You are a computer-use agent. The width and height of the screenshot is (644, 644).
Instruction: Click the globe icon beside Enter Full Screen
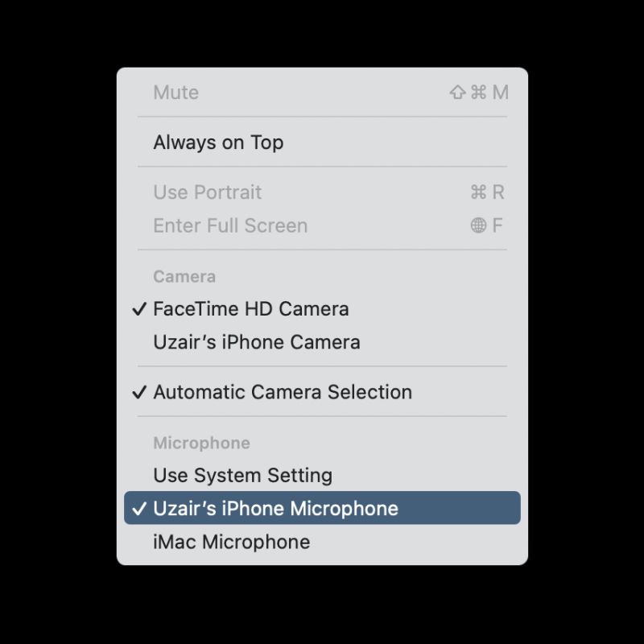point(479,226)
